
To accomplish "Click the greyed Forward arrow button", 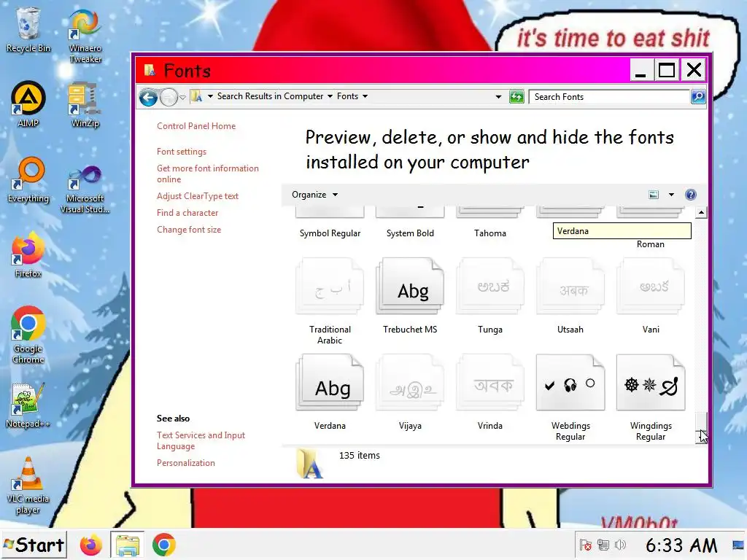I will 169,98.
